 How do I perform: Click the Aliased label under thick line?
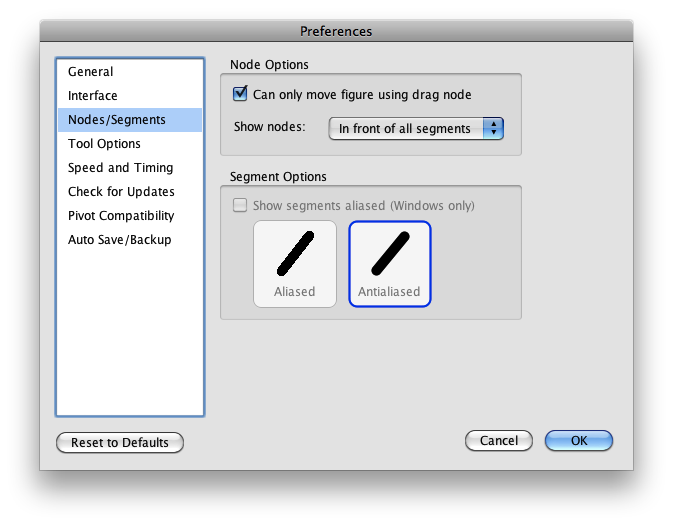click(295, 292)
